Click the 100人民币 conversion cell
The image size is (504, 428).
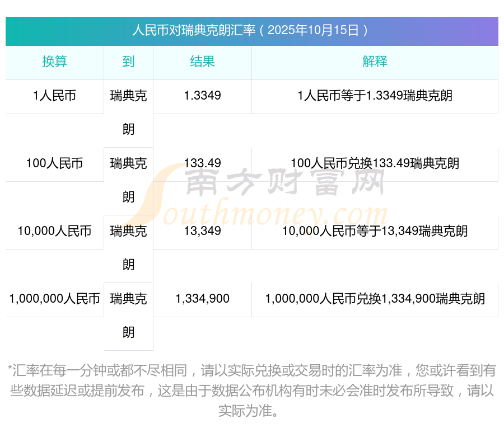(x=53, y=164)
